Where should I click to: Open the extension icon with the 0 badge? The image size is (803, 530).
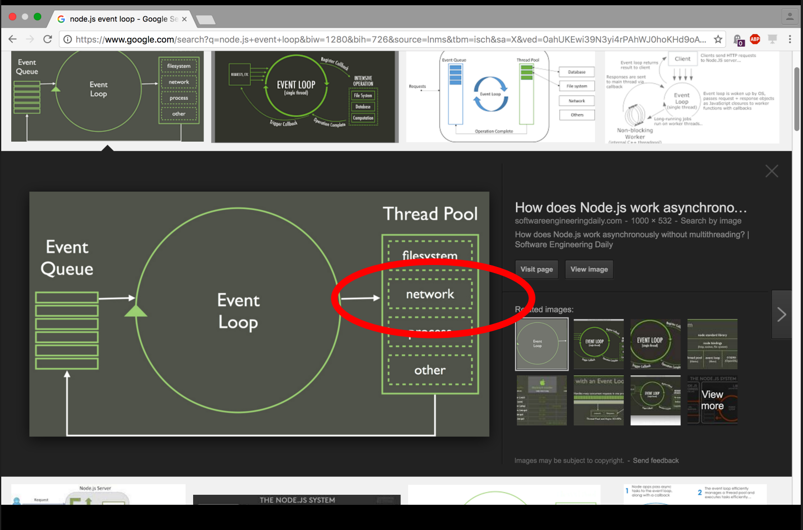(x=738, y=40)
